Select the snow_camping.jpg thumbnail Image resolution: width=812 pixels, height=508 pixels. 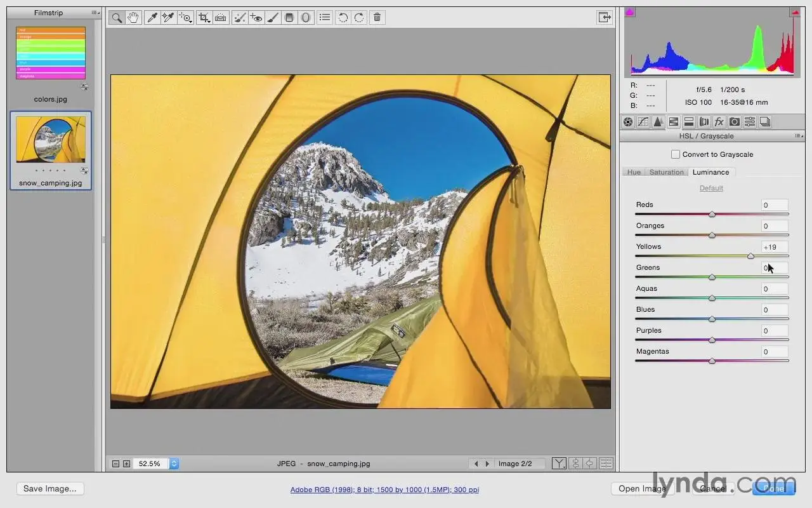[x=51, y=140]
